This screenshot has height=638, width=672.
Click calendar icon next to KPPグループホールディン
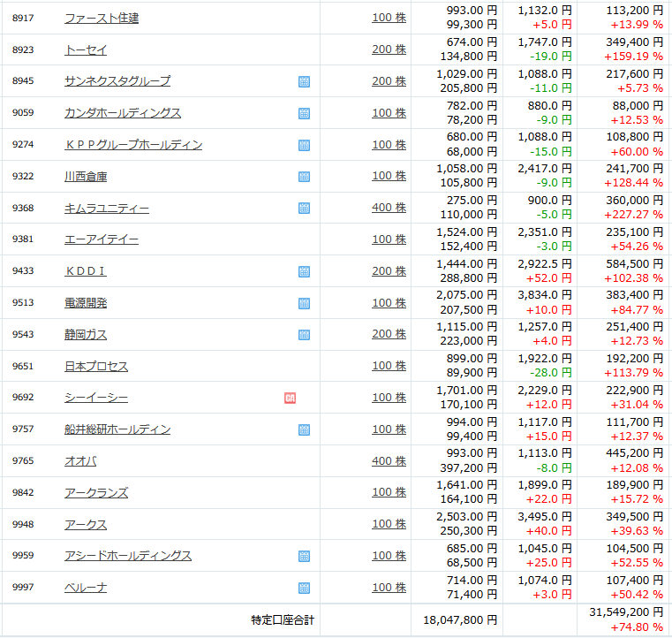(x=304, y=145)
